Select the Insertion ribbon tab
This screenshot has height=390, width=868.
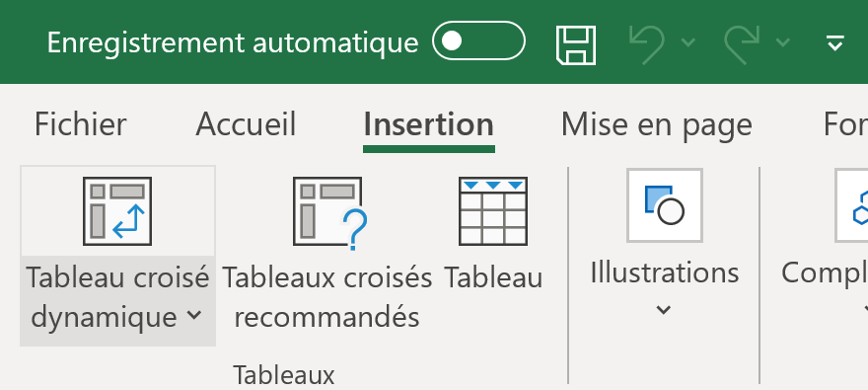point(428,124)
